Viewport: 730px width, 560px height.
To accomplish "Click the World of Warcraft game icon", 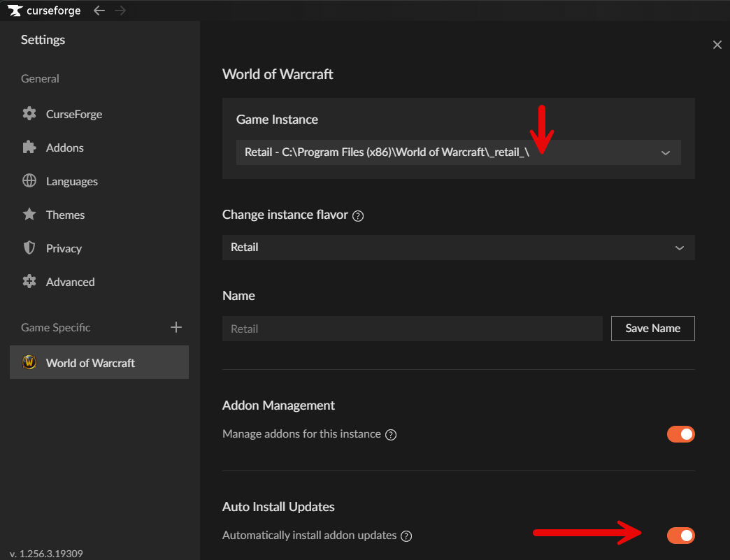I will (x=29, y=363).
